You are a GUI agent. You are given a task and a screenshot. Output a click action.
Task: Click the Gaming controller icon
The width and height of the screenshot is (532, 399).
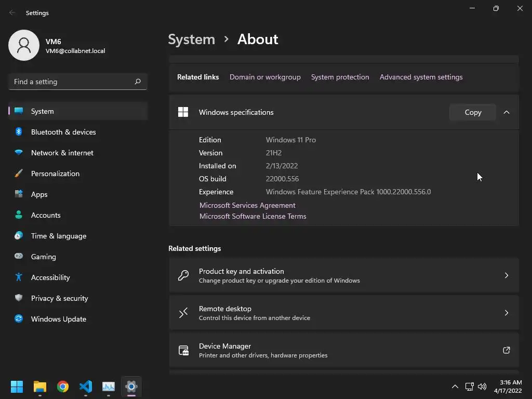click(x=19, y=256)
